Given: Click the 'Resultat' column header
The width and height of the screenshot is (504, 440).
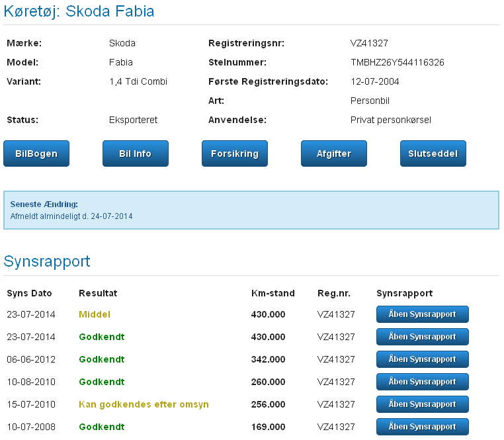Looking at the screenshot, I should [x=98, y=293].
